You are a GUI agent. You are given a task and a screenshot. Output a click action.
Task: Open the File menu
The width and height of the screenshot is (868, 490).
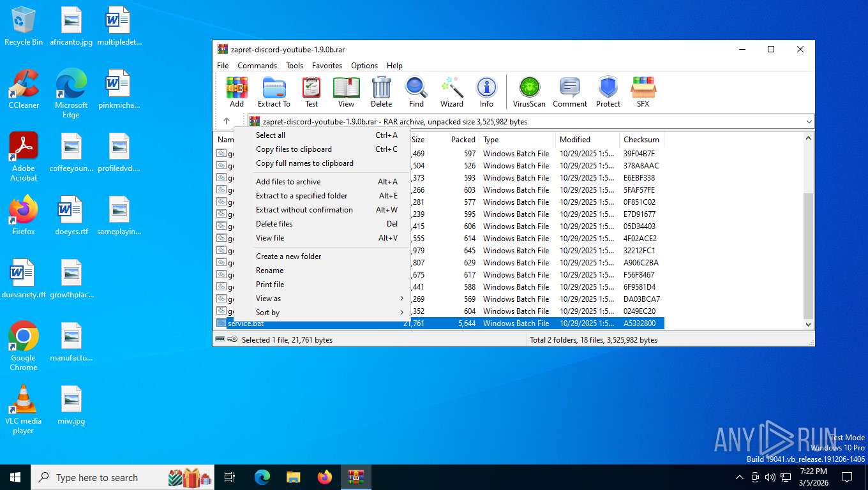click(x=223, y=66)
